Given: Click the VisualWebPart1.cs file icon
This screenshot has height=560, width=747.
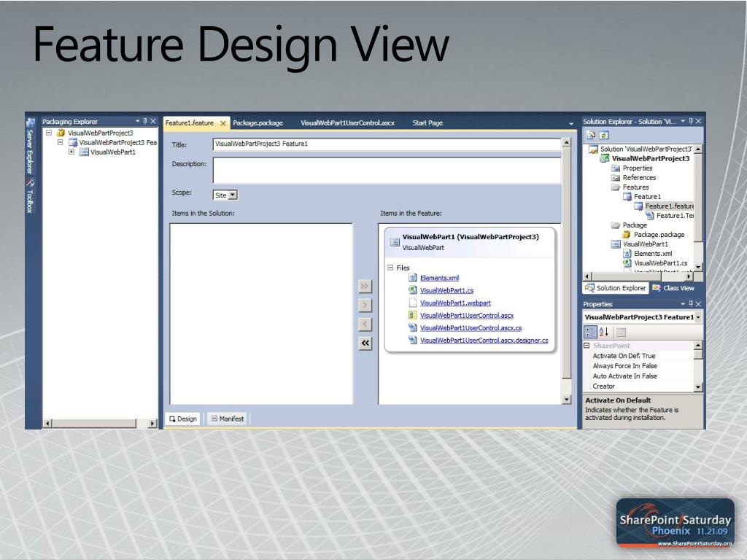Looking at the screenshot, I should 413,290.
